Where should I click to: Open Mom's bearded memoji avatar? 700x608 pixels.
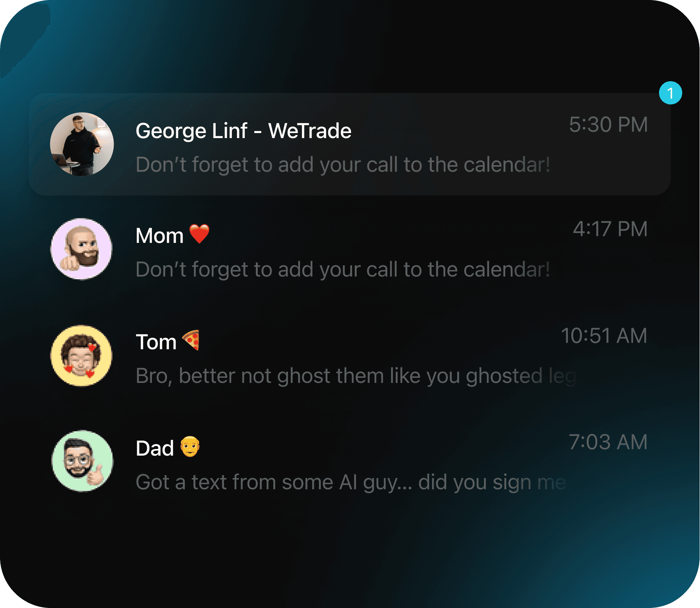point(82,249)
